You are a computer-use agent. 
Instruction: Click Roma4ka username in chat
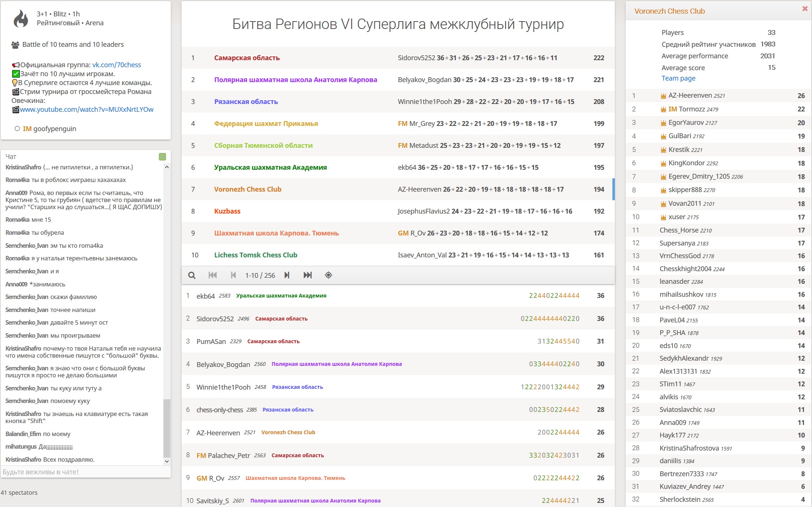[x=17, y=180]
